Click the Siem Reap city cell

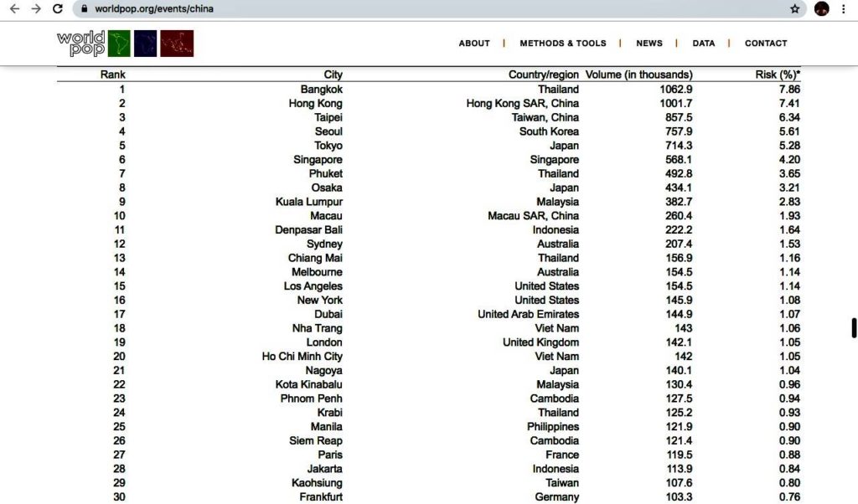(x=316, y=441)
